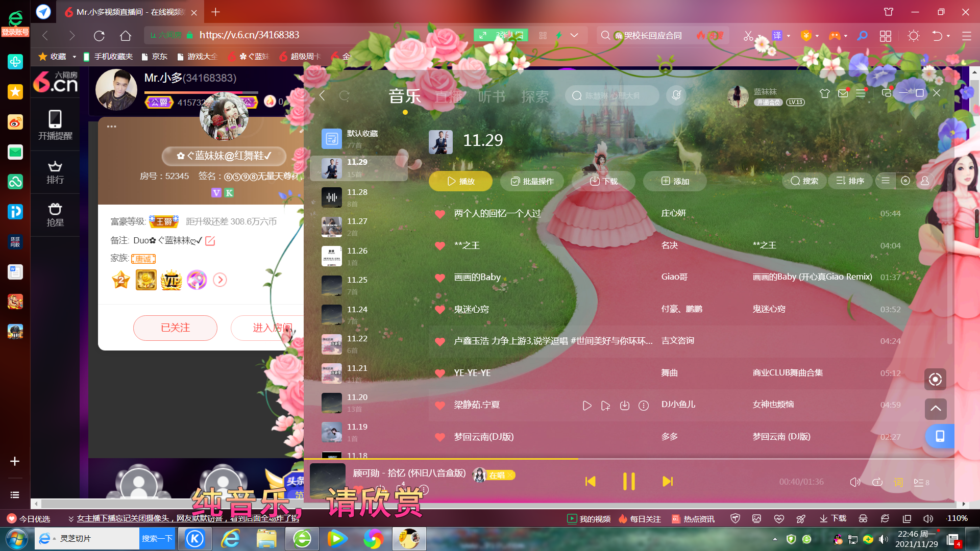Open the 直播 tab
Screen dimensions: 980x551
448,96
